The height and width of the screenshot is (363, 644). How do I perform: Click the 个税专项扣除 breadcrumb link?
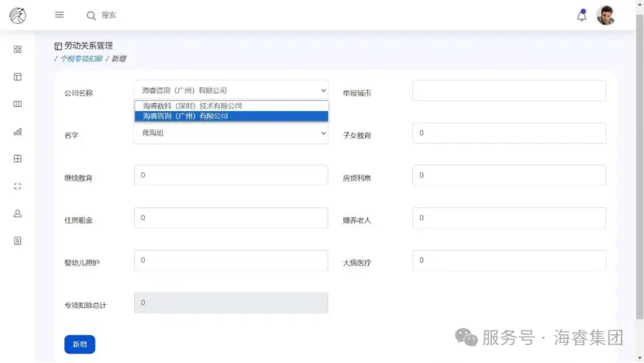point(81,59)
